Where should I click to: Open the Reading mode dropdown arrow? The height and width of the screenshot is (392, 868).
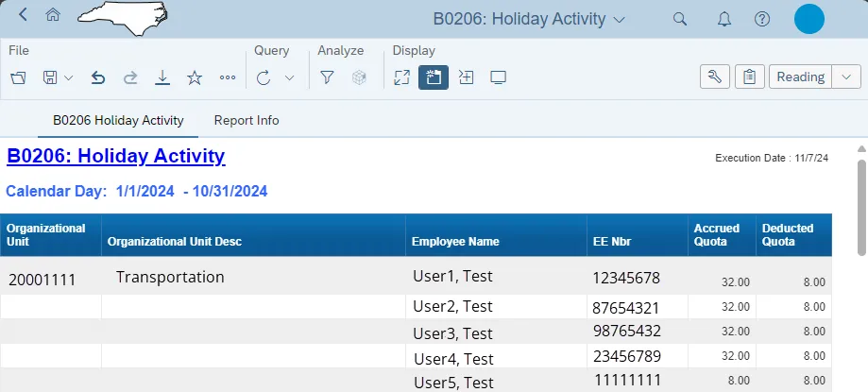coord(845,77)
